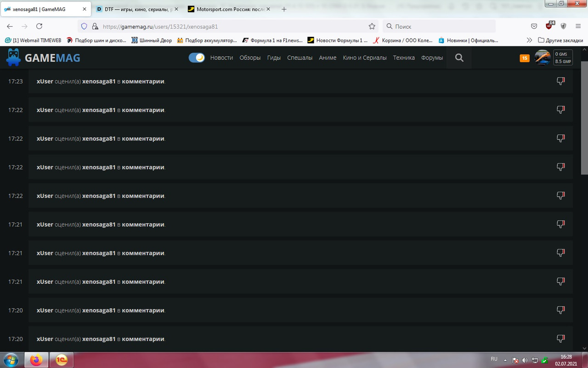588x368 pixels.
Task: Open the Подбор аккумулятор... bookmark
Action: click(207, 40)
